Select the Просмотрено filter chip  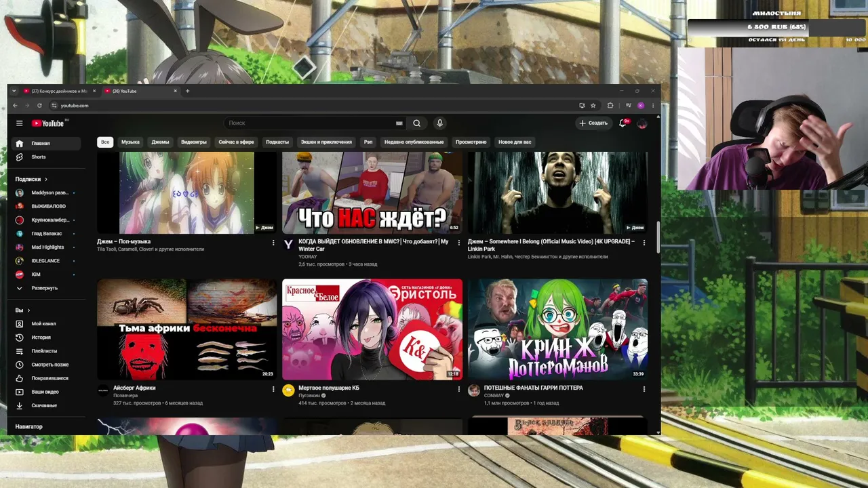click(x=471, y=142)
